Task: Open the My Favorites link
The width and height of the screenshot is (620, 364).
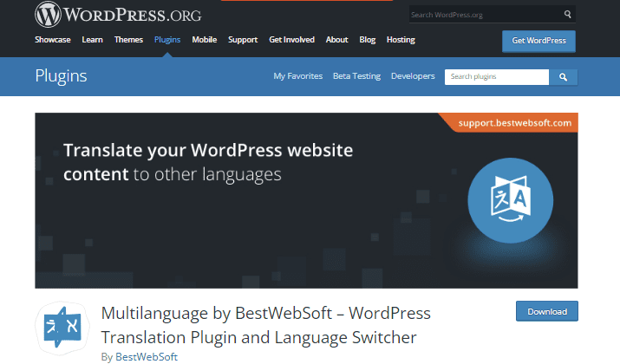Action: [x=298, y=76]
